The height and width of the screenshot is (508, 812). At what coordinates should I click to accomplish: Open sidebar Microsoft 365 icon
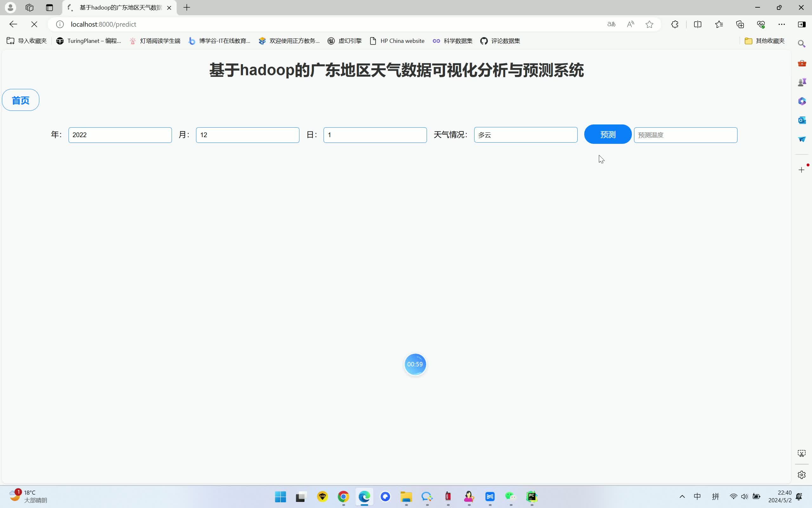(x=802, y=101)
